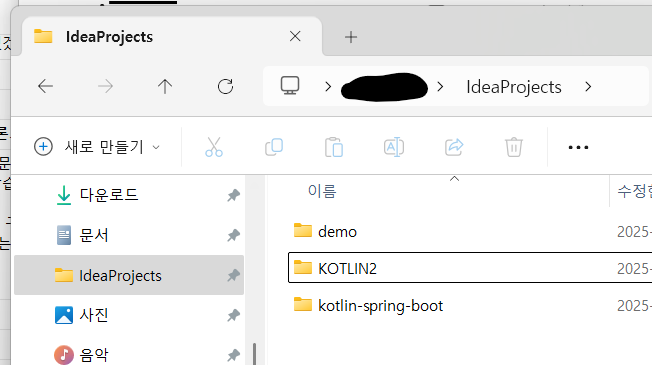The height and width of the screenshot is (365, 652).
Task: Open the see more three-dots menu
Action: [578, 147]
